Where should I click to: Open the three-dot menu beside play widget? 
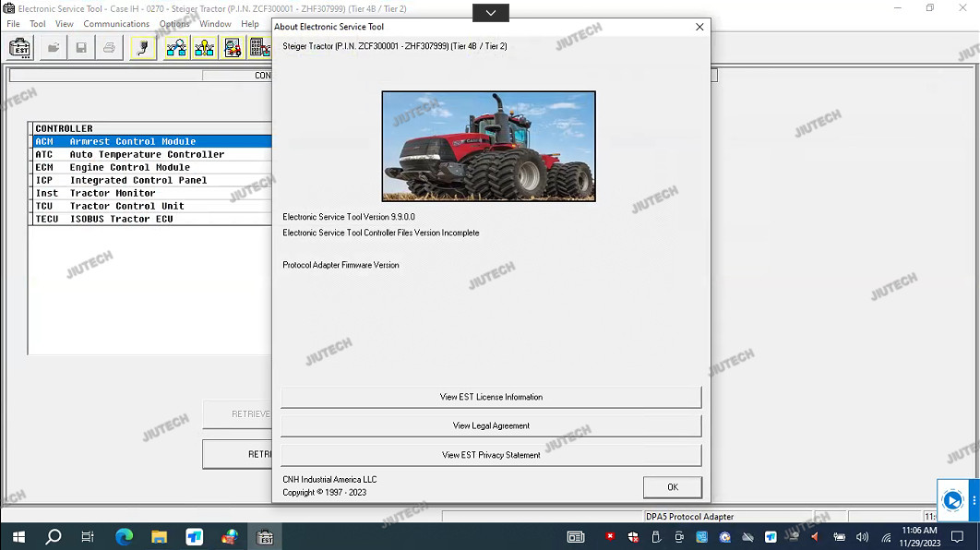pos(974,500)
